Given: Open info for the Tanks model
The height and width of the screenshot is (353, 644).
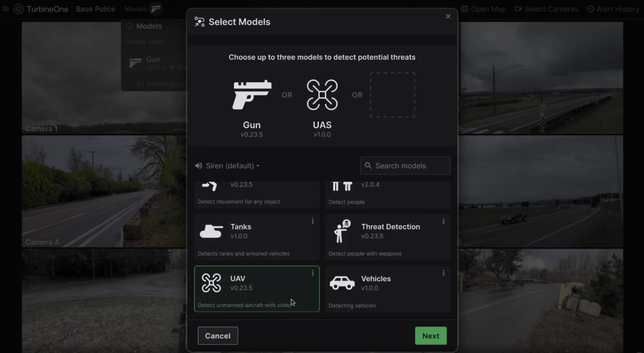Looking at the screenshot, I should pos(313,221).
